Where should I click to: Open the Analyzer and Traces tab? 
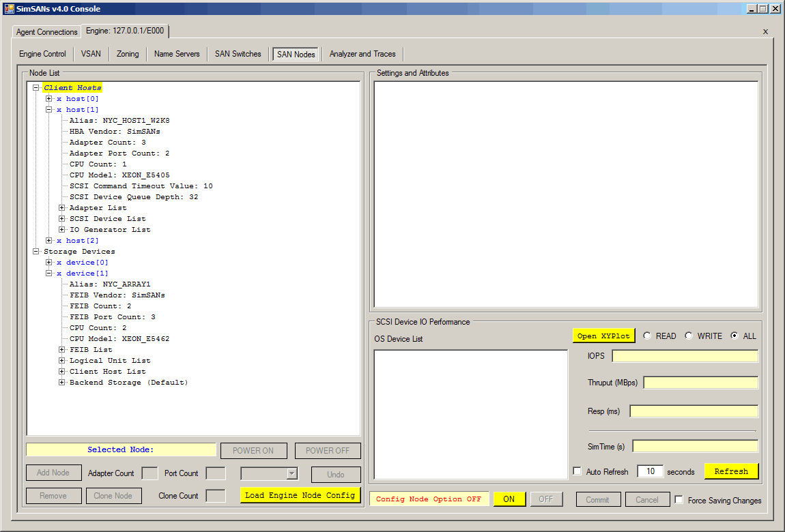click(x=362, y=54)
